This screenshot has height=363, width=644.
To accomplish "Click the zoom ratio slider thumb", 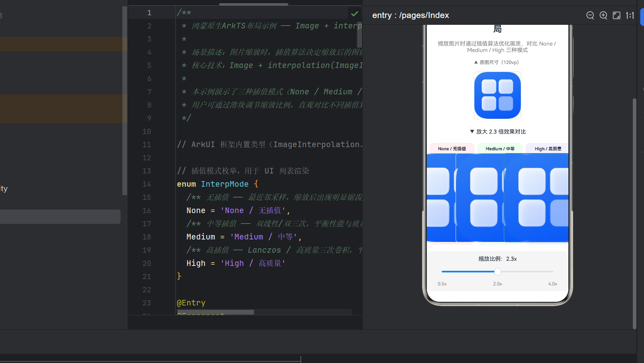I will point(497,271).
